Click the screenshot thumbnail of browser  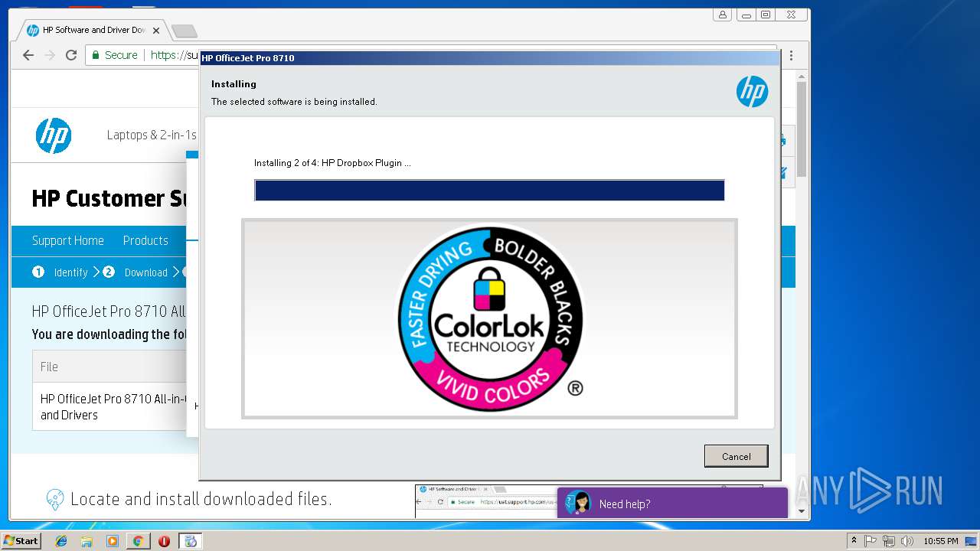[x=485, y=500]
